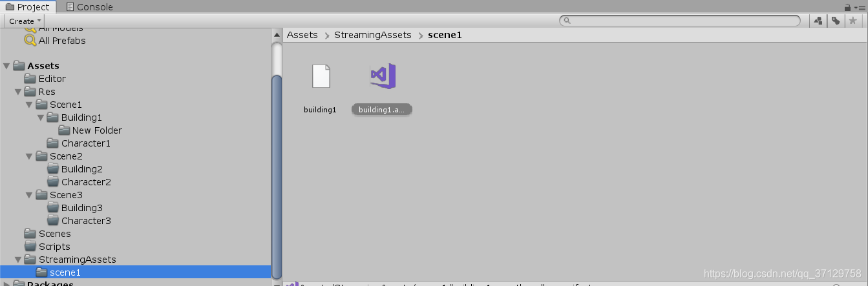The width and height of the screenshot is (868, 286).
Task: Select the Scene1 folder under Res
Action: click(65, 105)
